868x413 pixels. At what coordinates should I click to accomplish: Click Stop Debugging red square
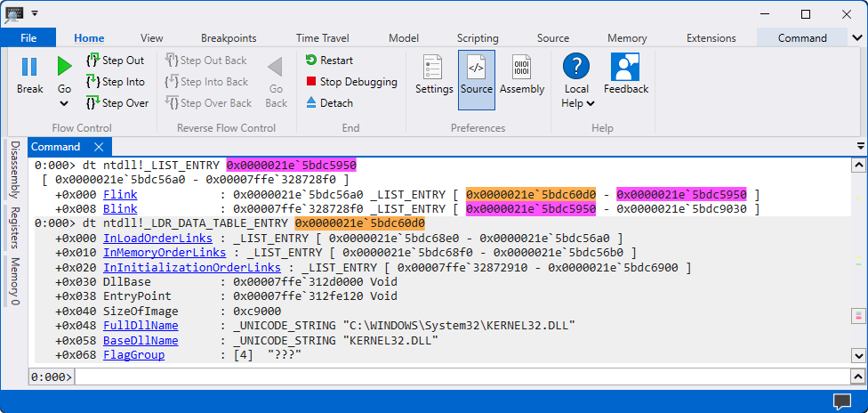(x=351, y=82)
